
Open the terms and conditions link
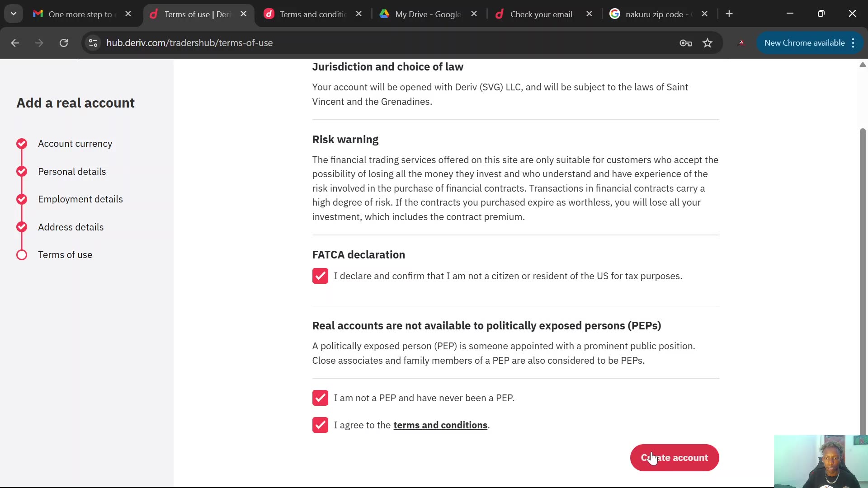pyautogui.click(x=440, y=425)
